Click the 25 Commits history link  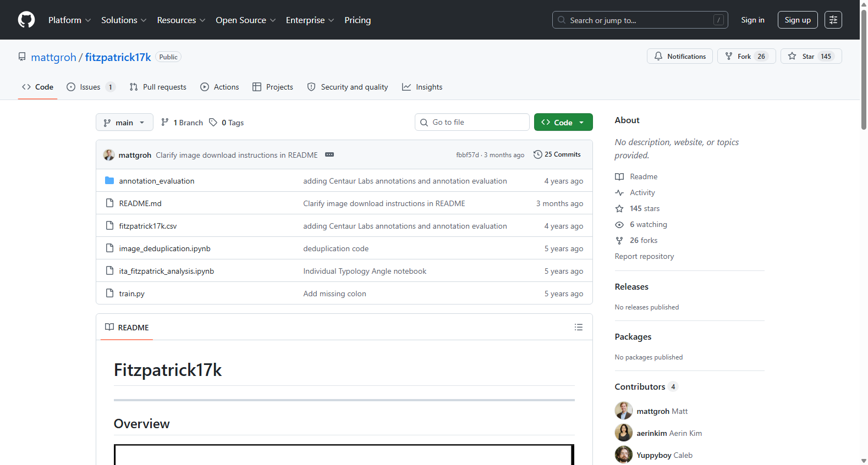tap(557, 154)
